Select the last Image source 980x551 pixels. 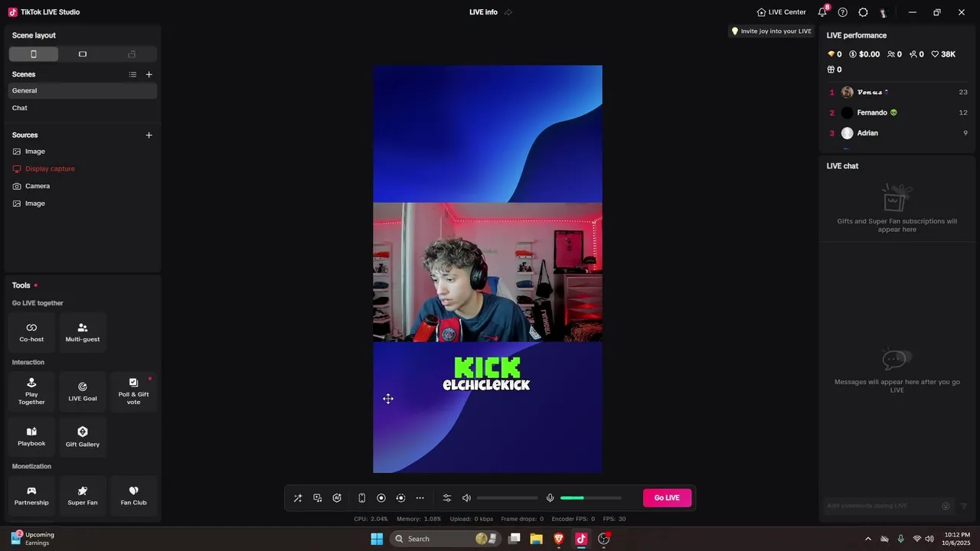pyautogui.click(x=83, y=204)
